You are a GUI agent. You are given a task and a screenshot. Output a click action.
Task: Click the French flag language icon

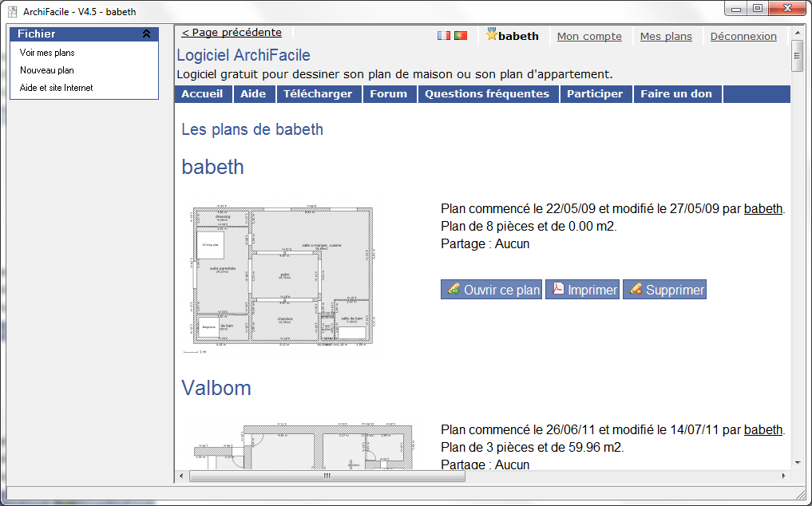(444, 36)
